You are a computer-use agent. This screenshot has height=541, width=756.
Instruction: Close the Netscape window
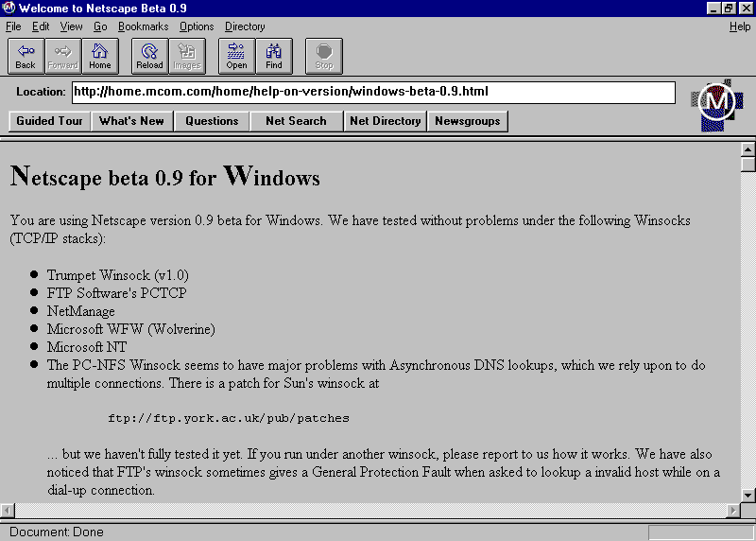point(746,9)
